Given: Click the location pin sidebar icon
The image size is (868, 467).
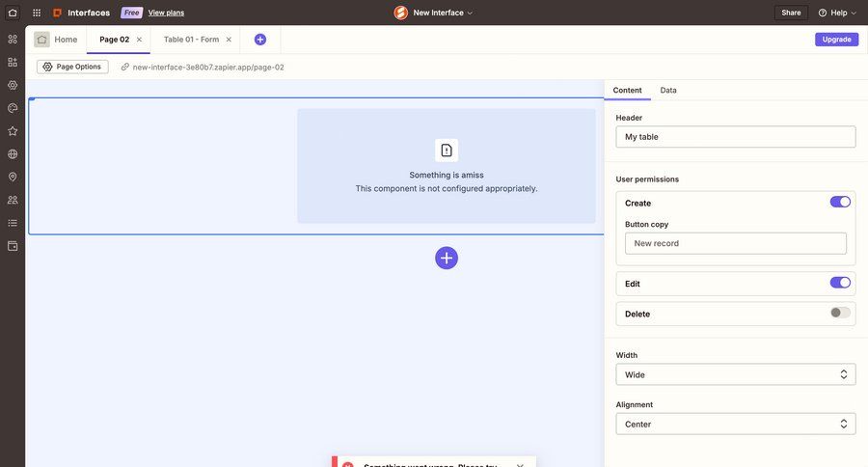Looking at the screenshot, I should click(13, 177).
